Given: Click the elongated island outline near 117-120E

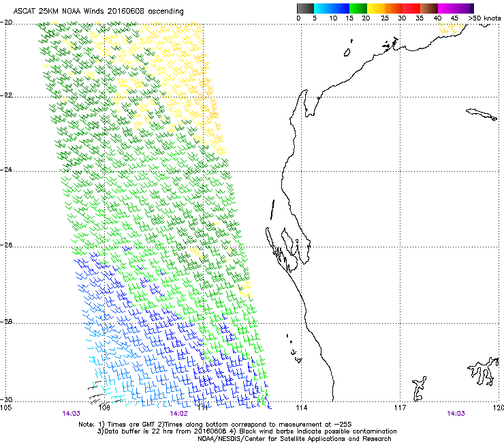Looking at the screenshot, I should click(482, 114).
